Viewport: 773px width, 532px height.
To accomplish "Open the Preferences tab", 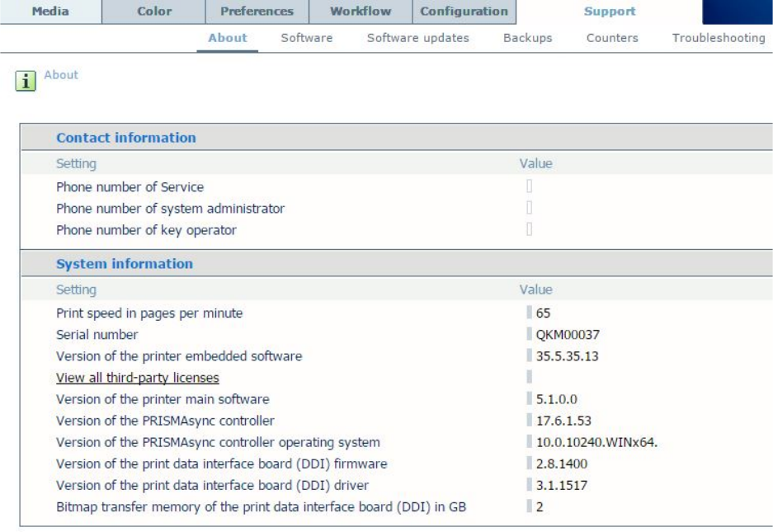I will (x=257, y=12).
